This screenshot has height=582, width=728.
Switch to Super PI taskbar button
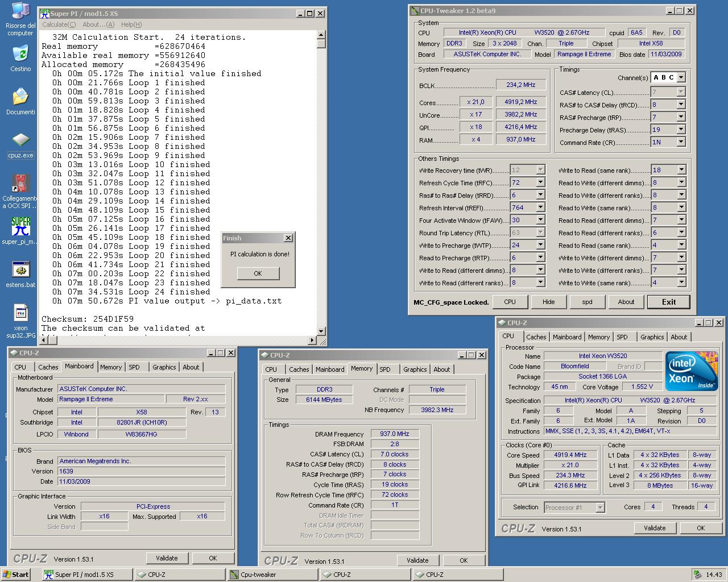[x=86, y=575]
